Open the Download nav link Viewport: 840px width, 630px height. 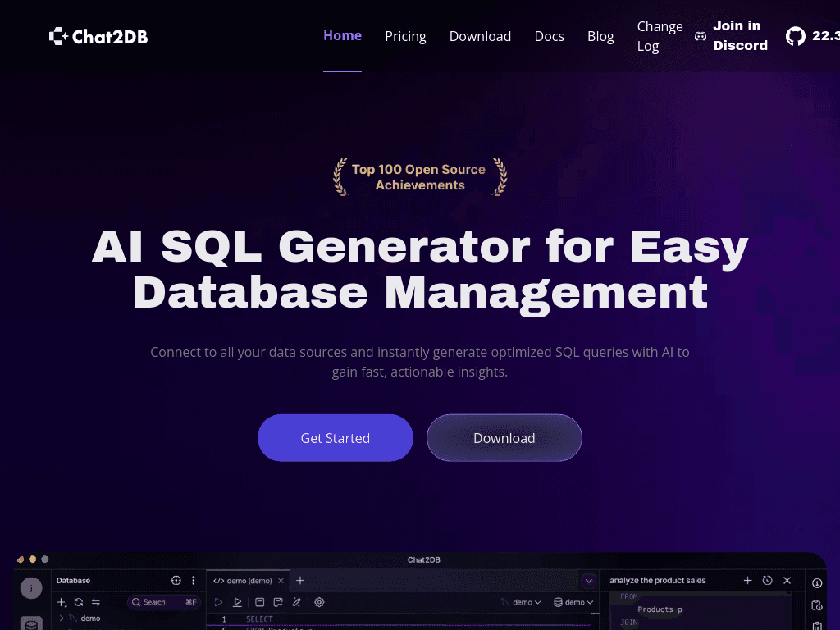click(480, 36)
